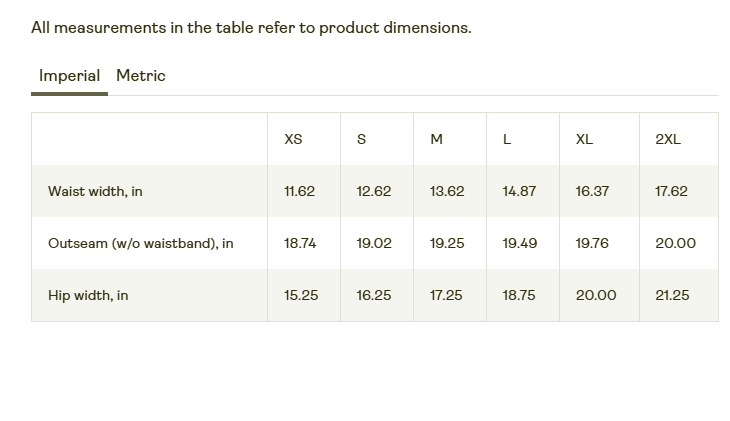Click outseam value 20.00 for 2XL
The width and height of the screenshot is (730, 421).
click(675, 243)
